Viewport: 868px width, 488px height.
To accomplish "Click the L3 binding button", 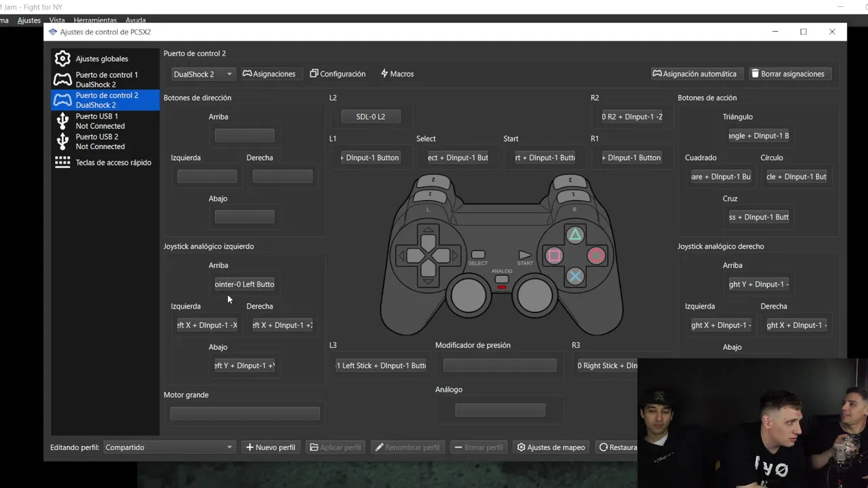I will point(380,365).
